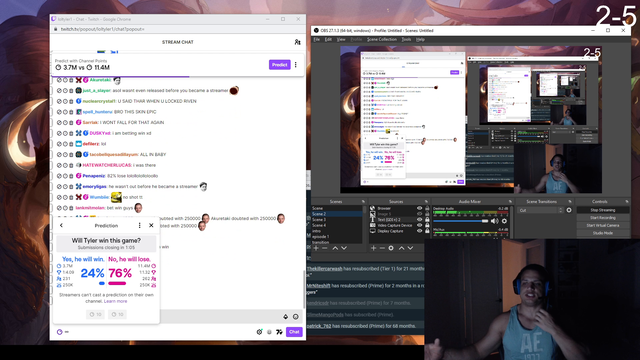Toggle visibility of the Text (GDI+) 2 source
This screenshot has width=640, height=360.
pos(419,220)
